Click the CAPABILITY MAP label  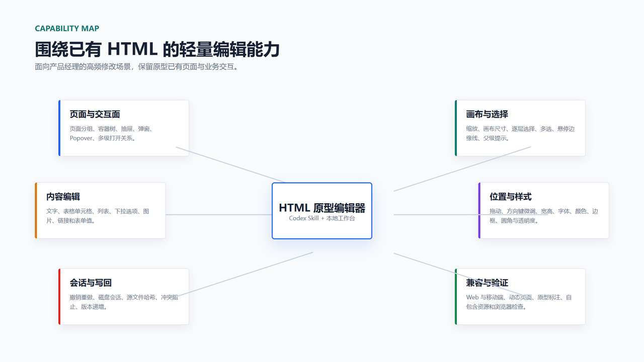coord(67,29)
